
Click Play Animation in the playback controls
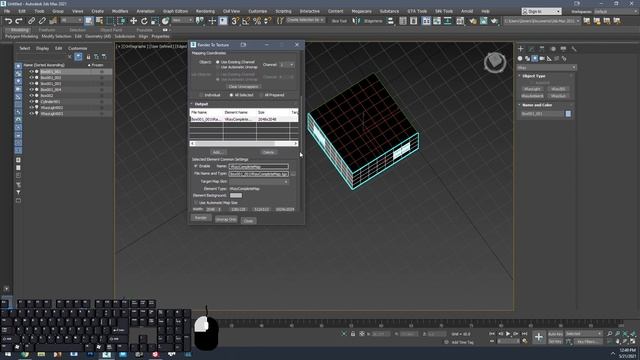coord(508,334)
